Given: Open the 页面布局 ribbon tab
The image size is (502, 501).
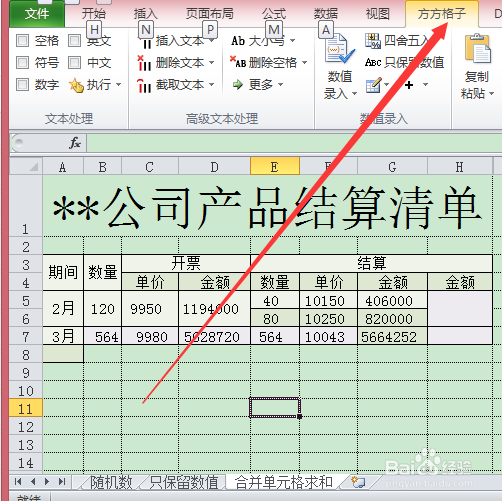Looking at the screenshot, I should coord(210,14).
